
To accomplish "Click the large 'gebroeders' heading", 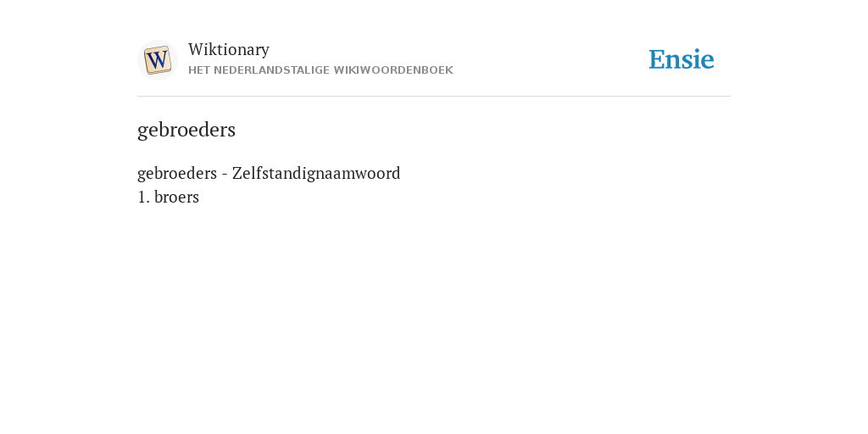I will pos(186,130).
